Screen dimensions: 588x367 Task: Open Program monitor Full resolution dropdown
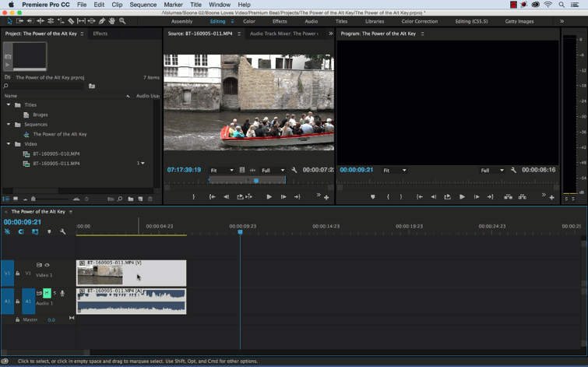point(492,171)
